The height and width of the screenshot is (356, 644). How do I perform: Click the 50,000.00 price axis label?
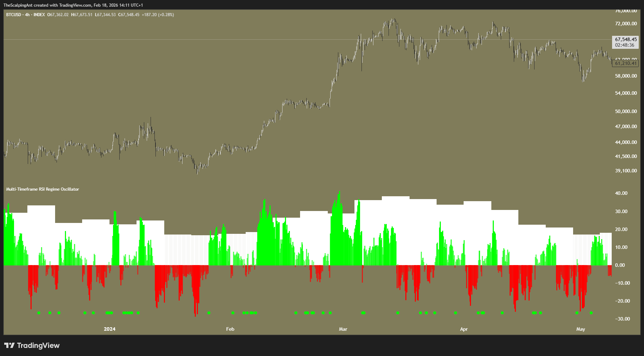coord(626,112)
